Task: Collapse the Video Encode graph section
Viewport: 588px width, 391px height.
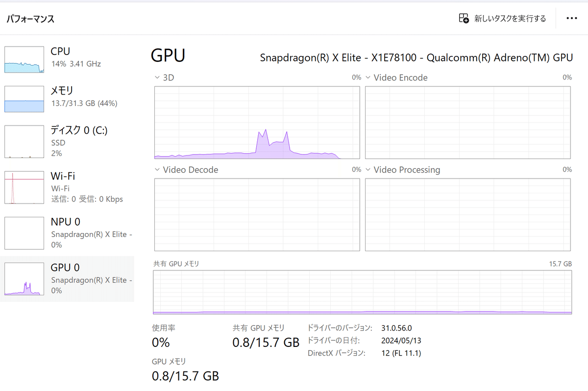Action: click(x=368, y=77)
